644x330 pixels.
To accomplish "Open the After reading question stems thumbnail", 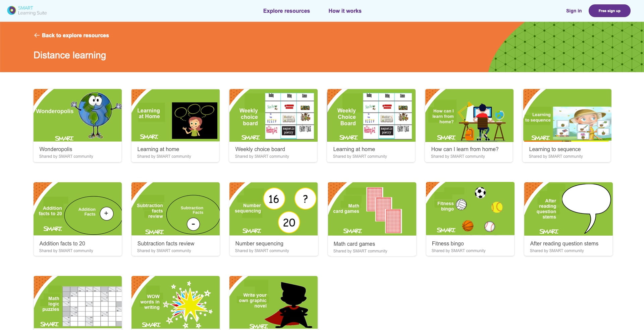I will (568, 208).
